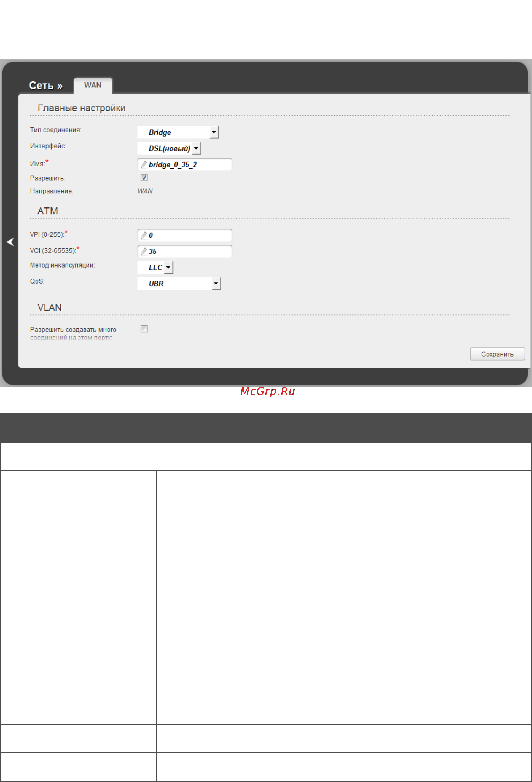
Task: Click the Направление label
Action: click(52, 191)
